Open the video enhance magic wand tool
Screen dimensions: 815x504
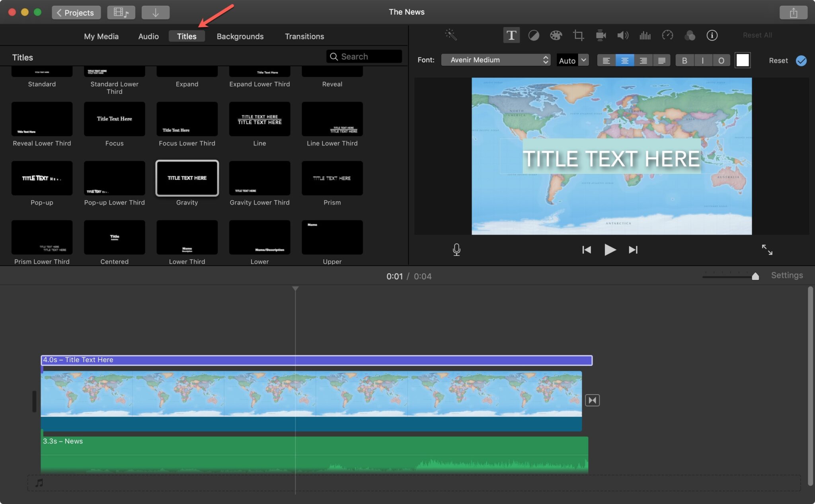[x=450, y=35]
